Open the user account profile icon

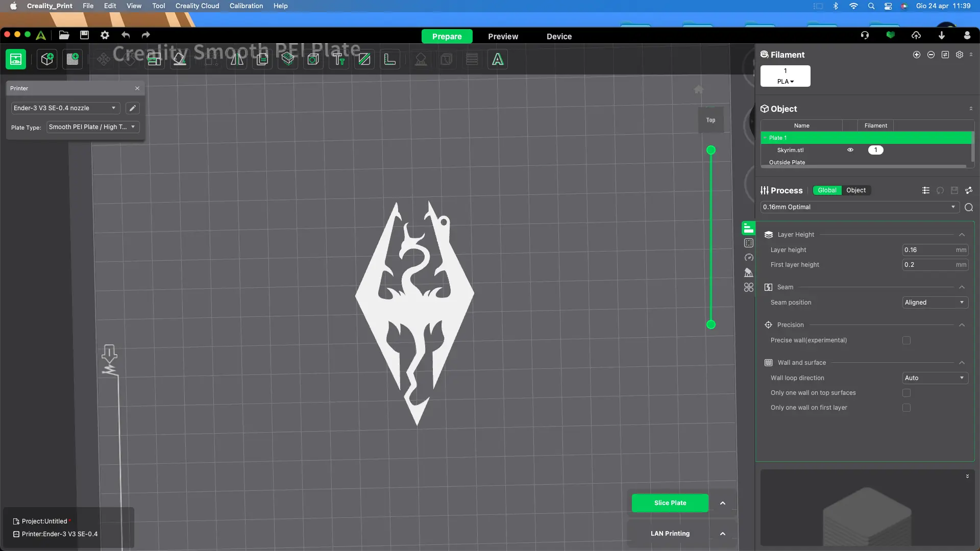pyautogui.click(x=967, y=35)
